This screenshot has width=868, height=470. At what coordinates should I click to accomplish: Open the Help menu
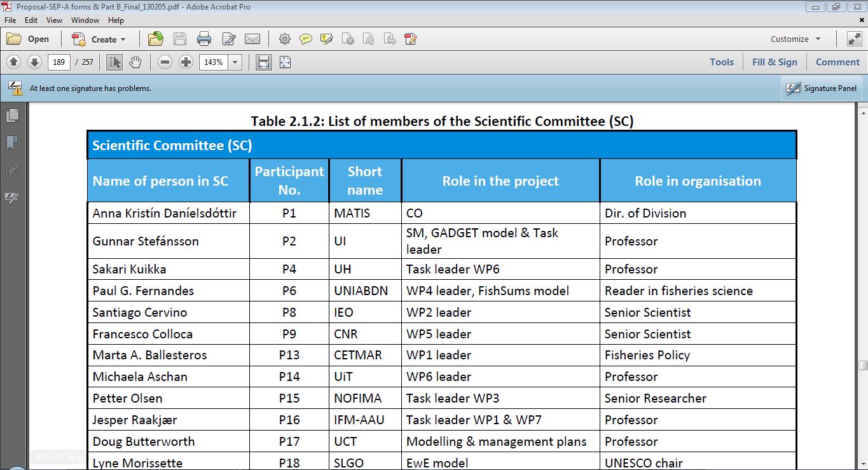click(116, 20)
